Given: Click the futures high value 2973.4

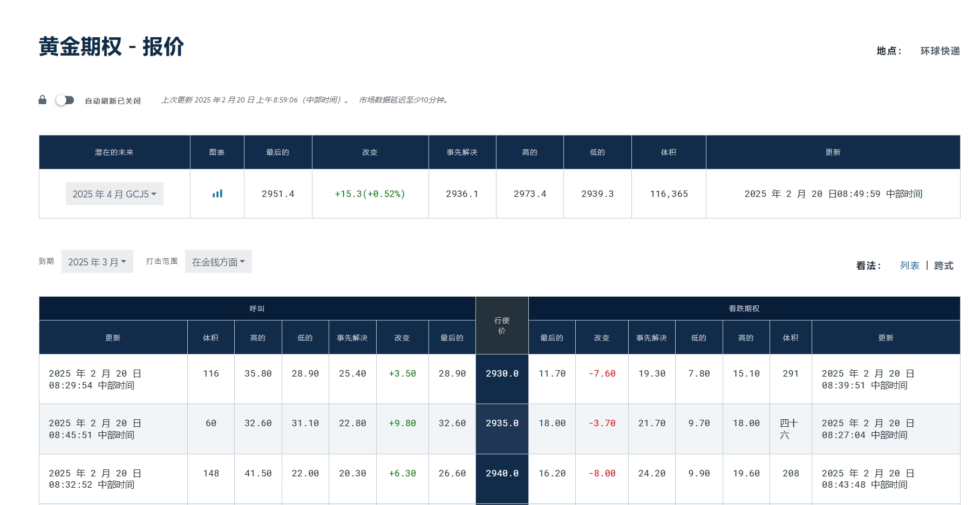Looking at the screenshot, I should point(530,194).
